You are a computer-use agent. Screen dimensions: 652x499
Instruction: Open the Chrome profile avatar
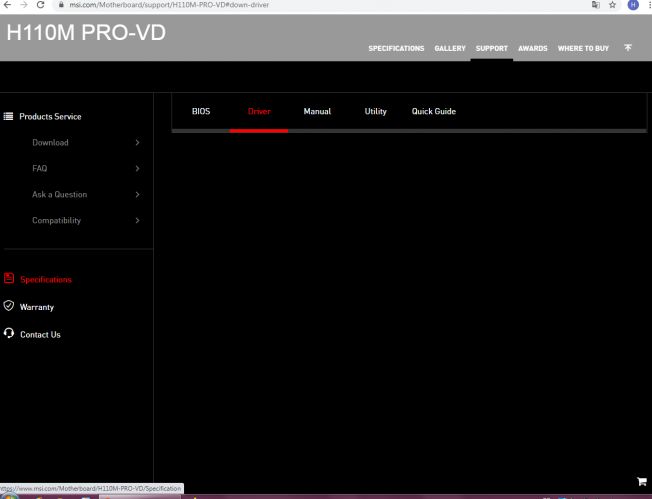633,5
